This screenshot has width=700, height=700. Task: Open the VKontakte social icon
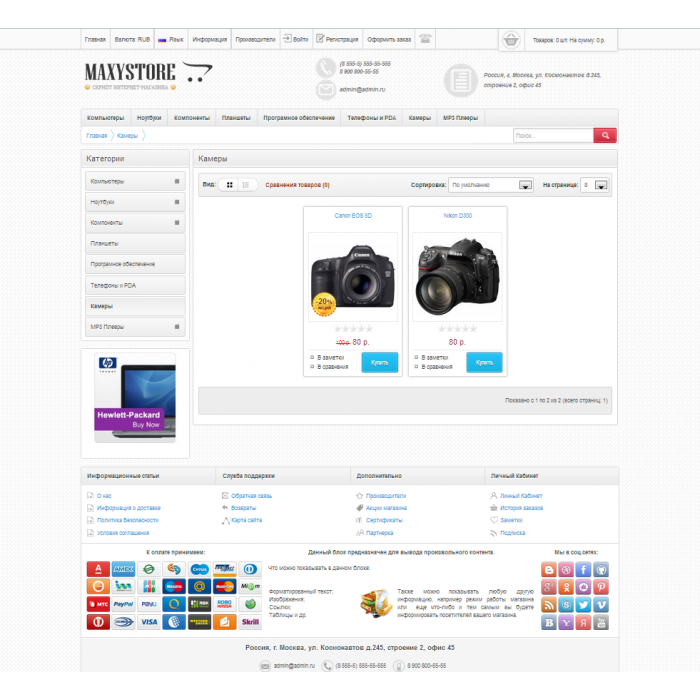(549, 622)
